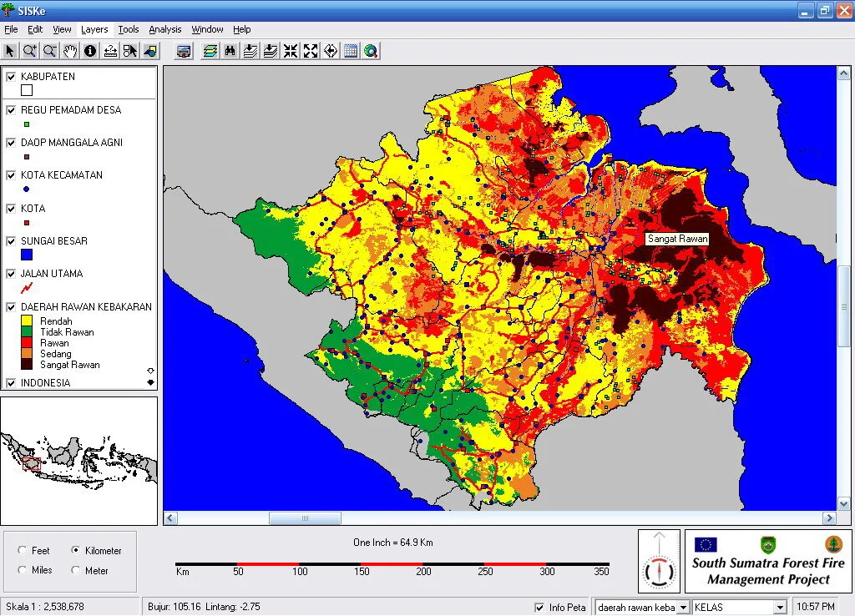Viewport: 855px width, 616px height.
Task: Zoom to full extent icon
Action: click(311, 51)
